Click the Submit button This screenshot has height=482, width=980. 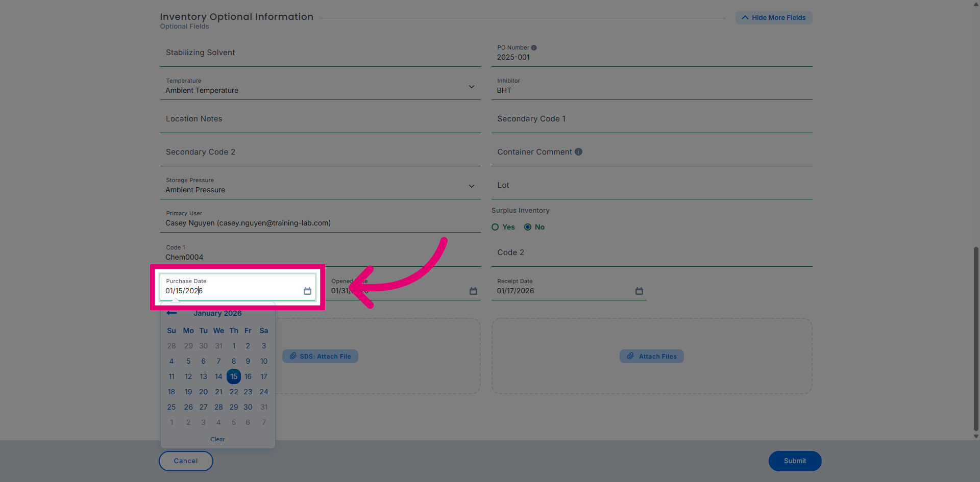coord(795,461)
